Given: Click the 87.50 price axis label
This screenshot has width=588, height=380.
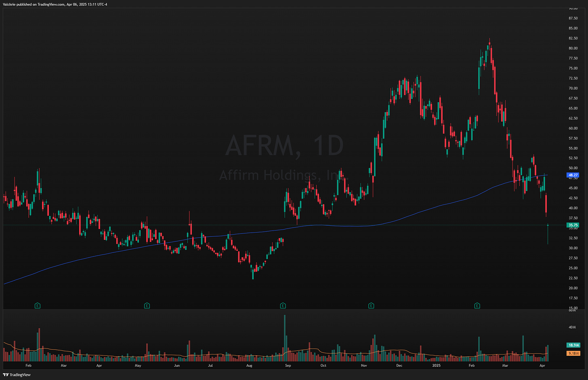Looking at the screenshot, I should [573, 18].
